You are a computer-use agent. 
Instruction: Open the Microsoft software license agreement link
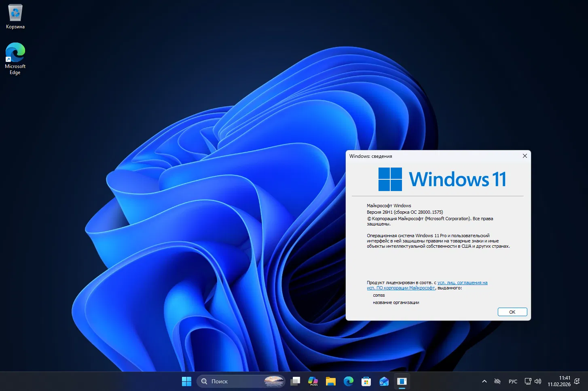463,283
